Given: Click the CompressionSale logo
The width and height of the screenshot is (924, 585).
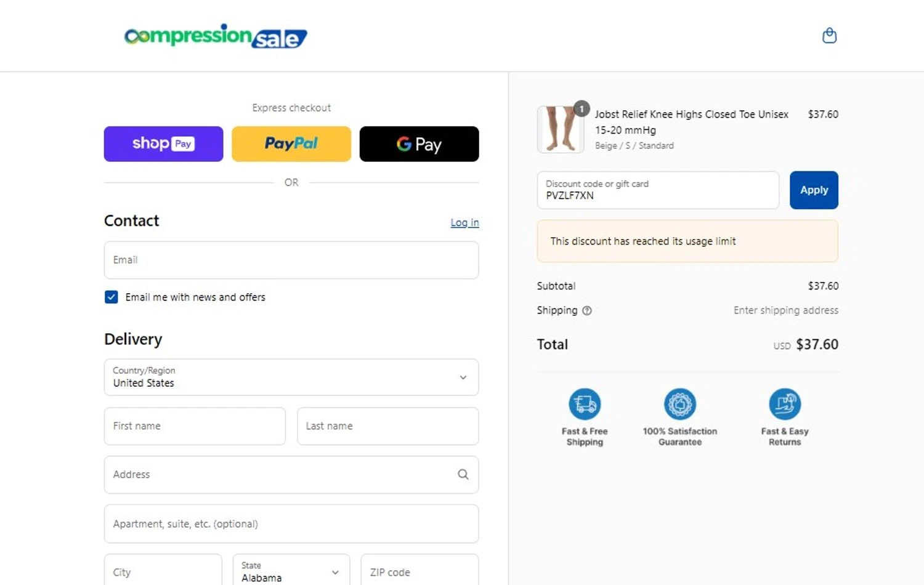Looking at the screenshot, I should pos(216,36).
